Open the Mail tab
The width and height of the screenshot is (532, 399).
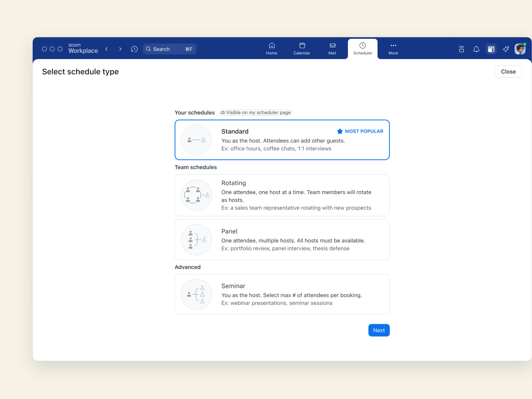click(x=332, y=49)
